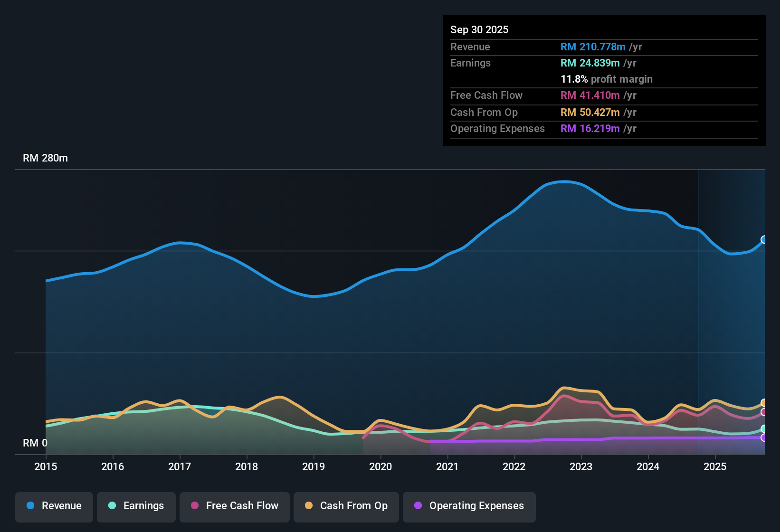Click the purple Operating Expenses legend dot
This screenshot has width=780, height=532.
click(x=418, y=506)
